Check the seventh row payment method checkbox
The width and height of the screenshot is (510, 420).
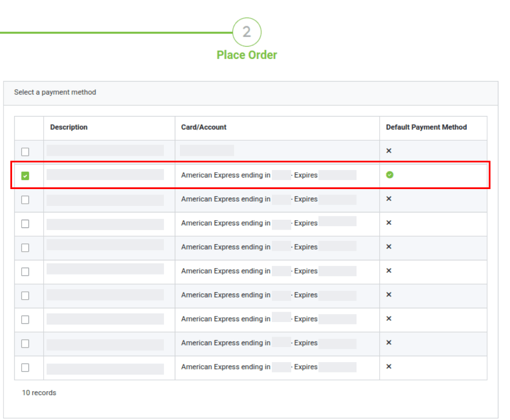coord(25,296)
